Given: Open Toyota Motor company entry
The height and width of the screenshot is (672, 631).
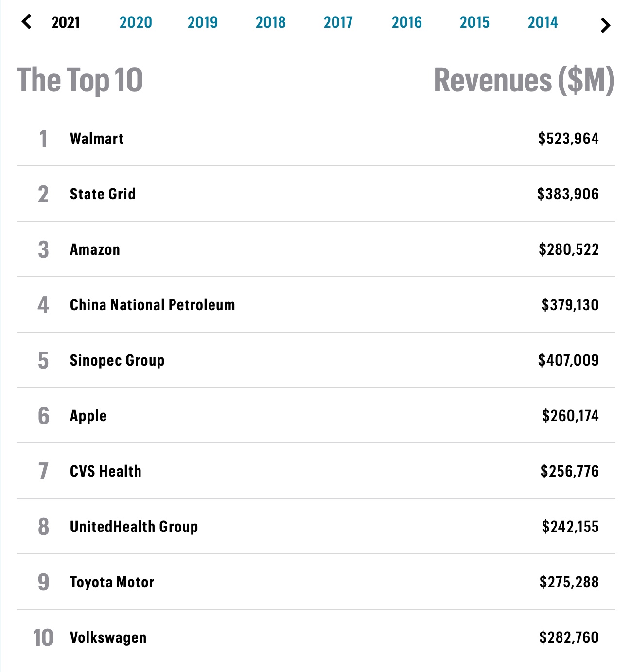Looking at the screenshot, I should pos(112,582).
